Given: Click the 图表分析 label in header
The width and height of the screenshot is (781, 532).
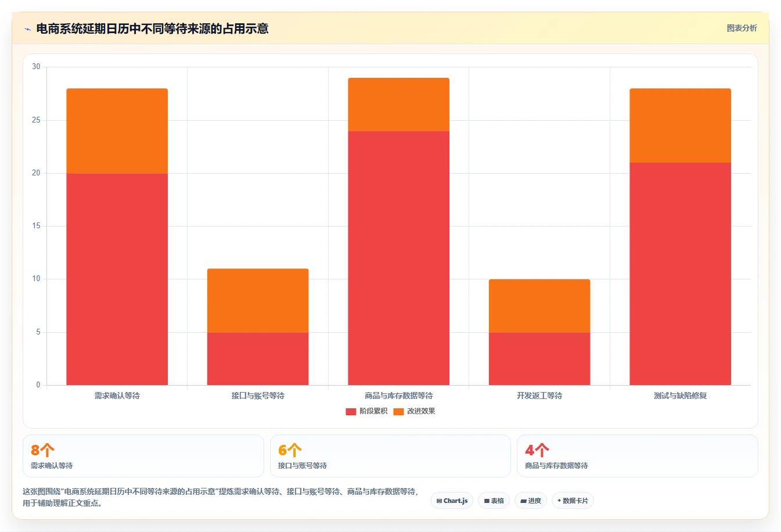Looking at the screenshot, I should coord(742,28).
